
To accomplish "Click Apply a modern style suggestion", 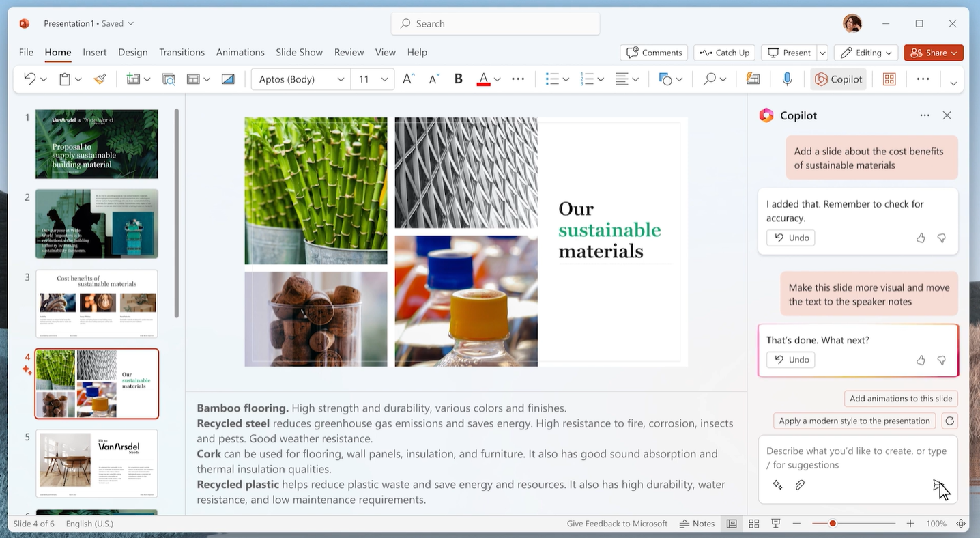I will point(854,421).
